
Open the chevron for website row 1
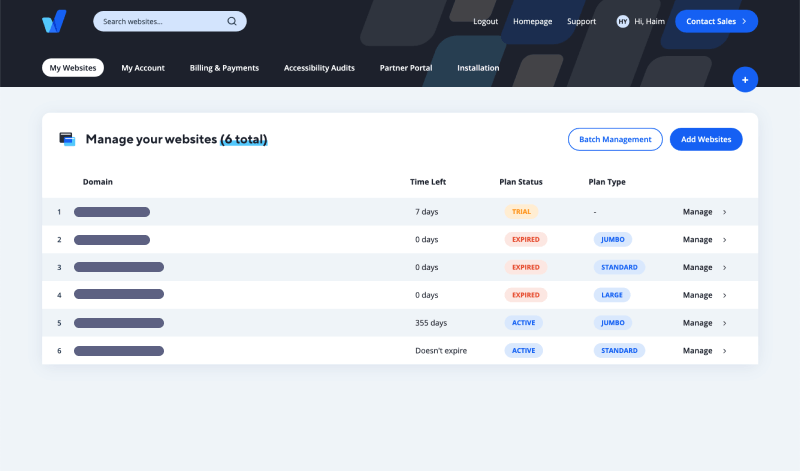click(724, 212)
